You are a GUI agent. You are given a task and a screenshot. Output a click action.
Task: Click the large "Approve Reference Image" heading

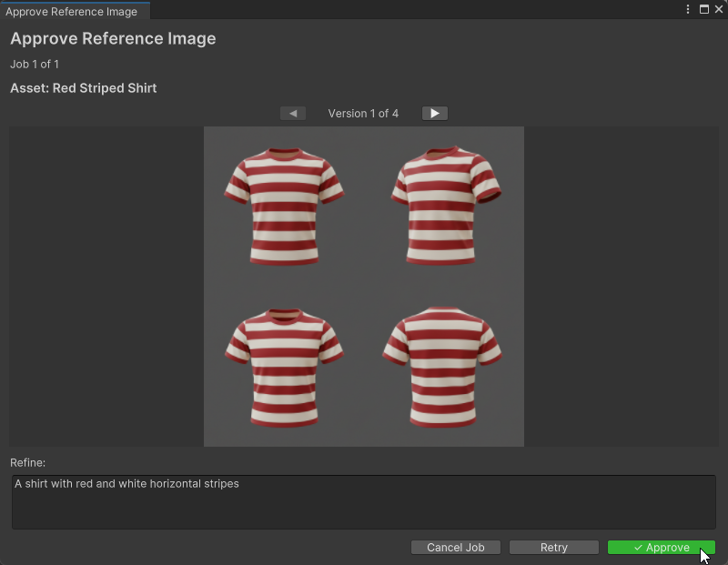(x=113, y=39)
